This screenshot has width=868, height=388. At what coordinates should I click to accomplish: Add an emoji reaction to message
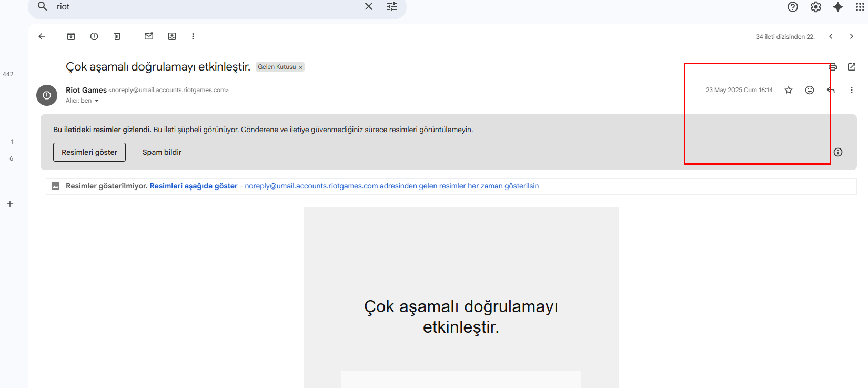coord(810,90)
